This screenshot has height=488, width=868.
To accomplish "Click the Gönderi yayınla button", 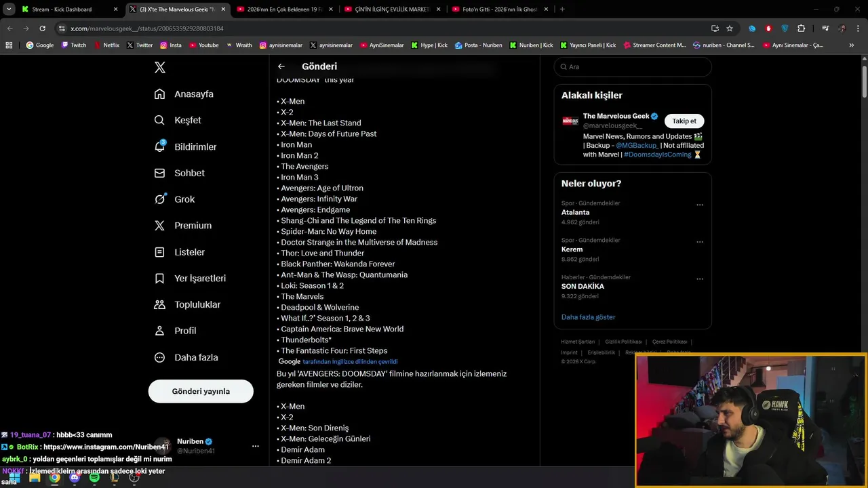I will pos(201,391).
